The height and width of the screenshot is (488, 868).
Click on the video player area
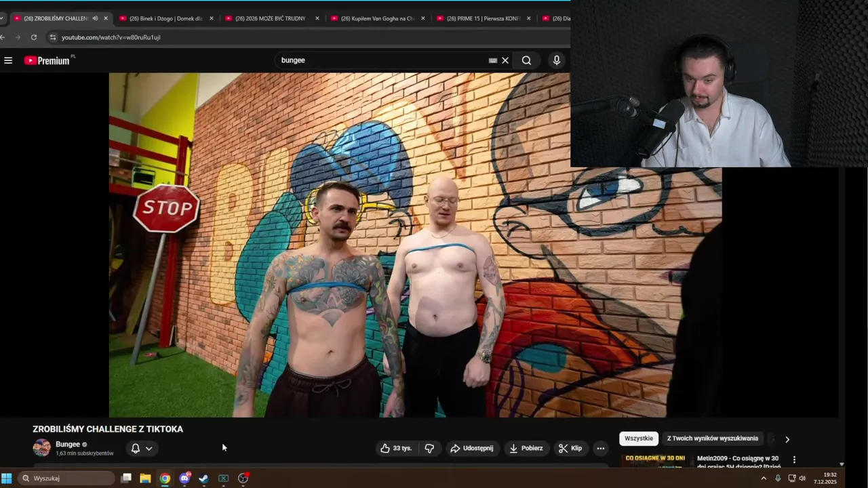tap(415, 245)
